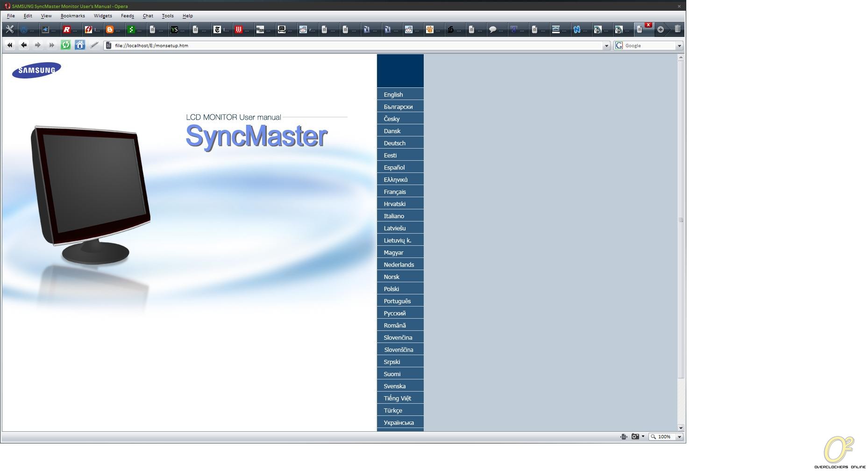Select Svenska language
This screenshot has width=868, height=471.
(x=400, y=386)
